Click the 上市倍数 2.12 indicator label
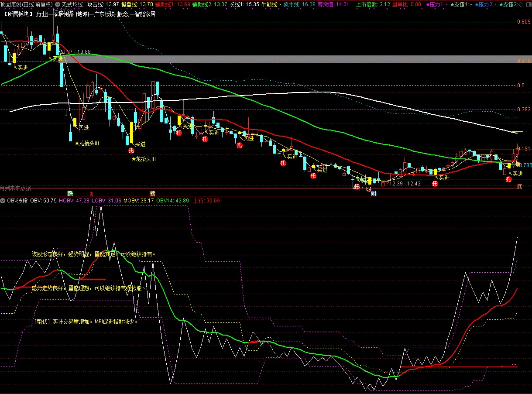532x394 pixels. 373,4
